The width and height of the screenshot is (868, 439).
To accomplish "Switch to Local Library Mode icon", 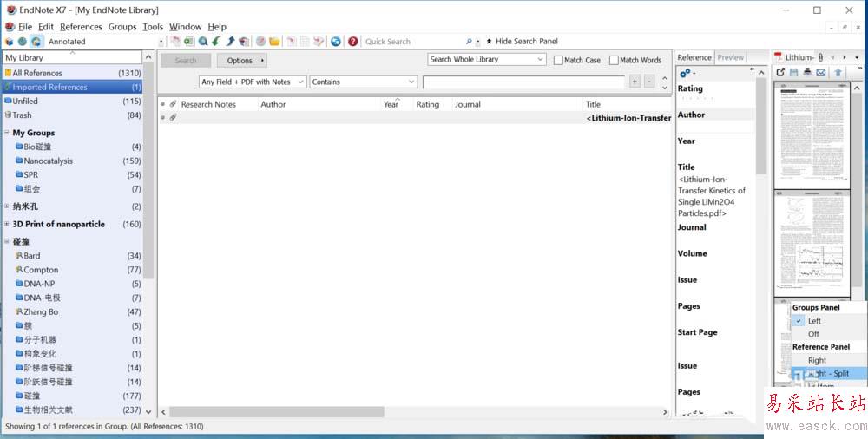I will tap(9, 42).
